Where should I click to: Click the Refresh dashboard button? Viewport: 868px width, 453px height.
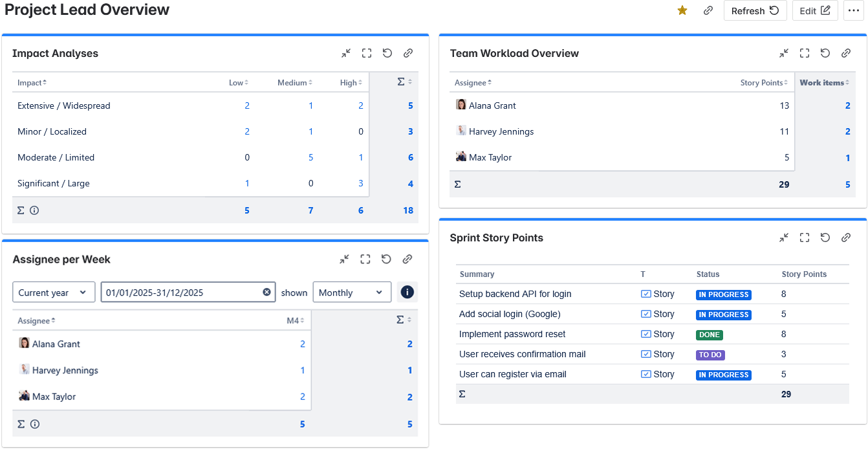pos(755,10)
